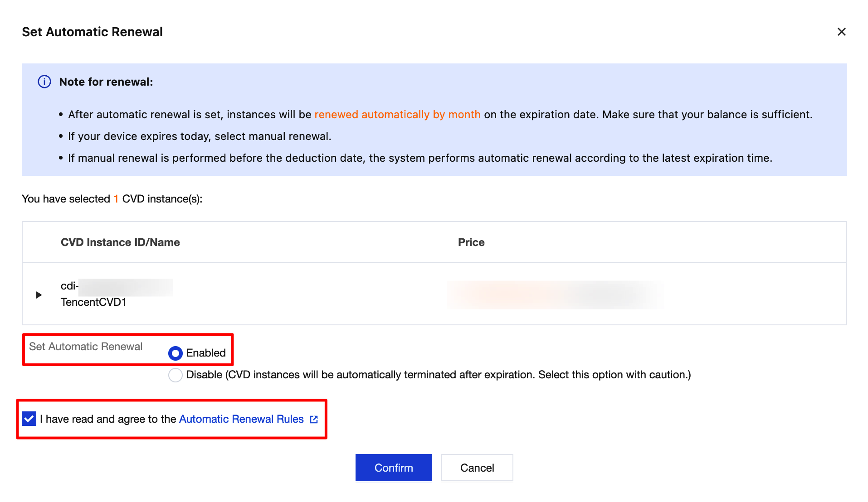Click the external-link icon after Automatic Renewal Rules
The width and height of the screenshot is (868, 502).
[314, 420]
